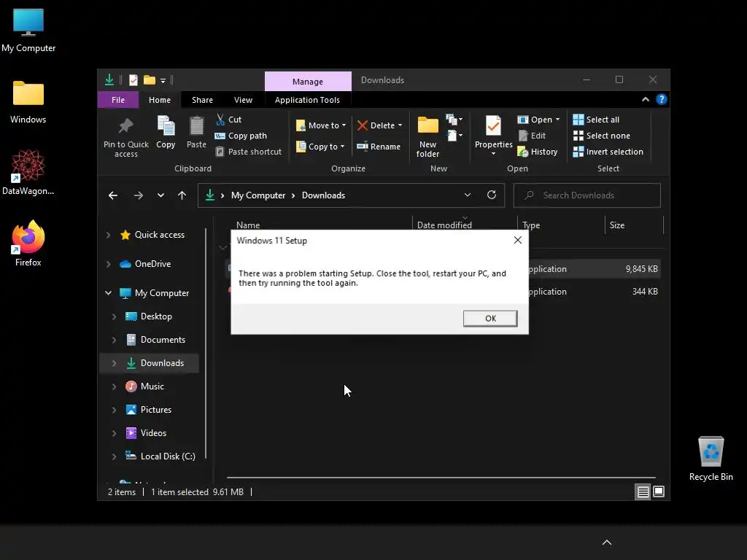Click Copy path in the ribbon

tap(241, 136)
